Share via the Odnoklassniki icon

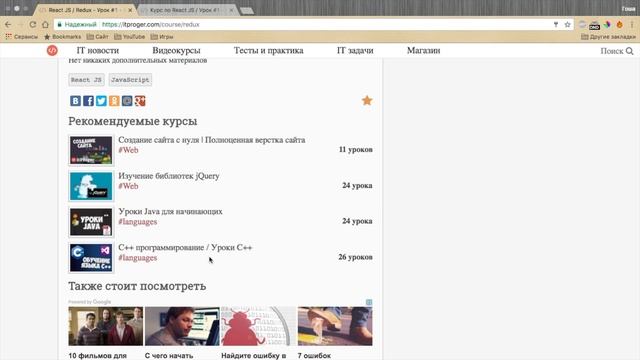tap(114, 101)
